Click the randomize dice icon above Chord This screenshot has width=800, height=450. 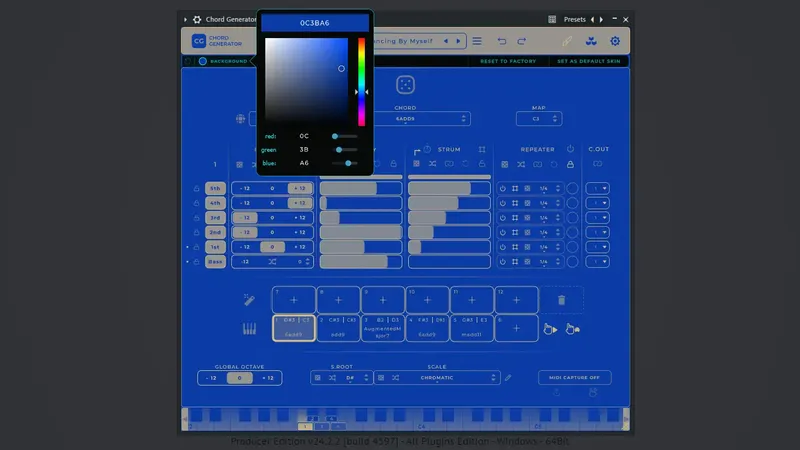(x=405, y=85)
